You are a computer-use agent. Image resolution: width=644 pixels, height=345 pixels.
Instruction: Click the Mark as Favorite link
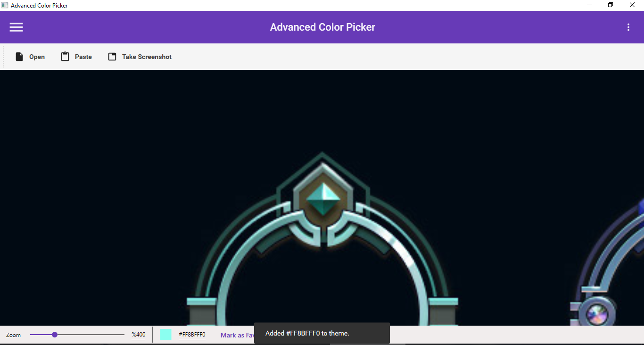tap(238, 335)
